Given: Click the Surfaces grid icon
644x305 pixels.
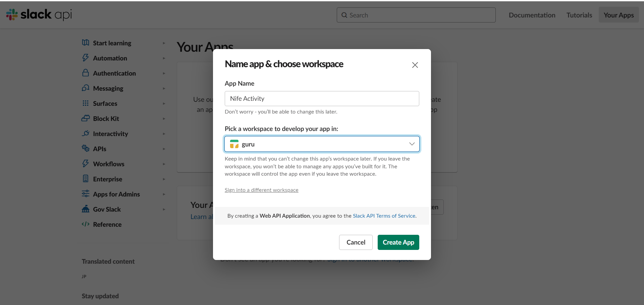Looking at the screenshot, I should click(x=86, y=103).
